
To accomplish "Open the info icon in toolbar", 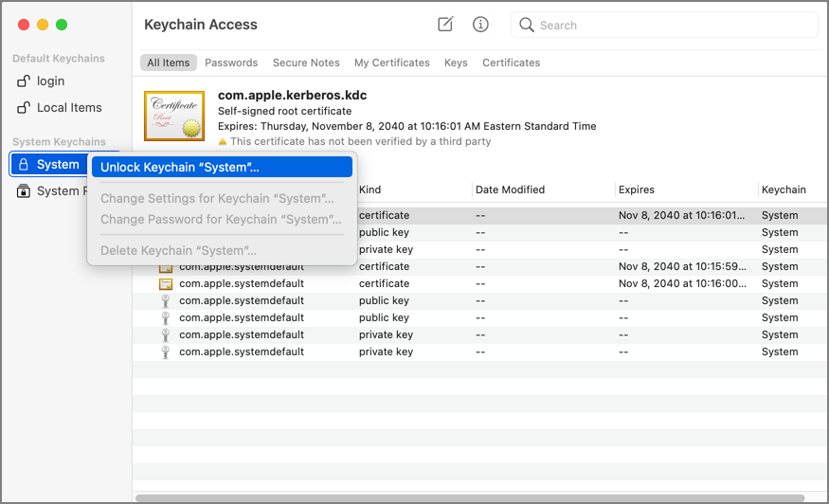I will [x=480, y=25].
